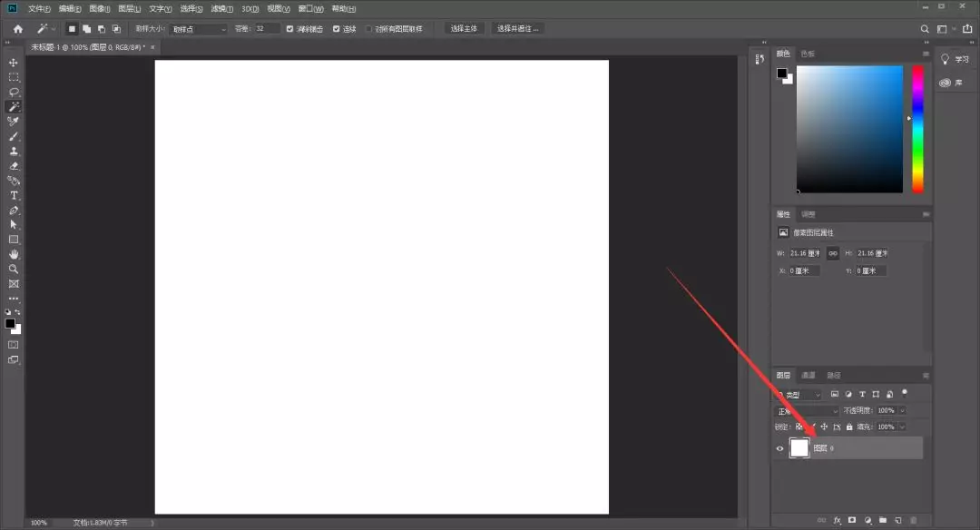Image resolution: width=980 pixels, height=530 pixels.
Task: Select the Move tool
Action: point(14,63)
